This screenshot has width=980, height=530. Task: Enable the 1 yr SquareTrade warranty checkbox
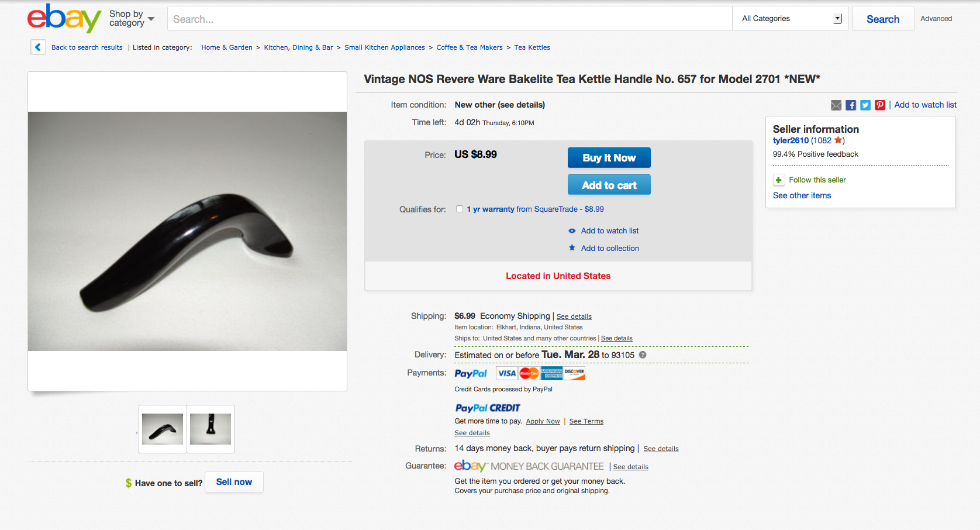tap(460, 209)
